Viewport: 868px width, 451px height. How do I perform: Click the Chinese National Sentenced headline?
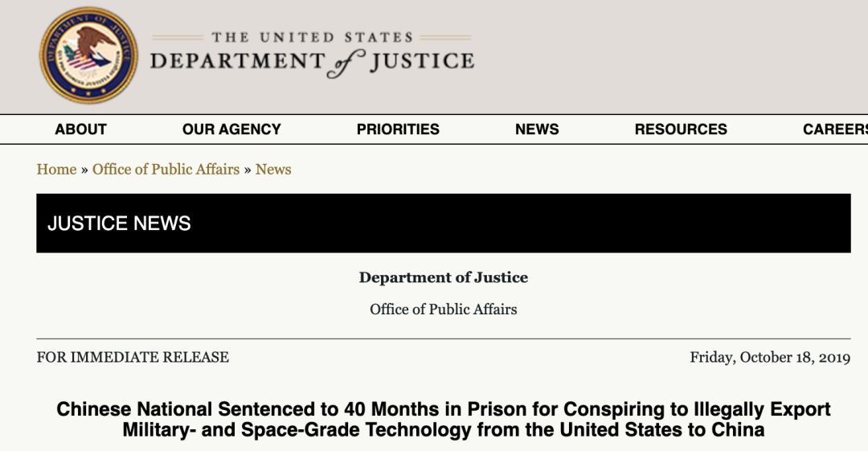444,420
